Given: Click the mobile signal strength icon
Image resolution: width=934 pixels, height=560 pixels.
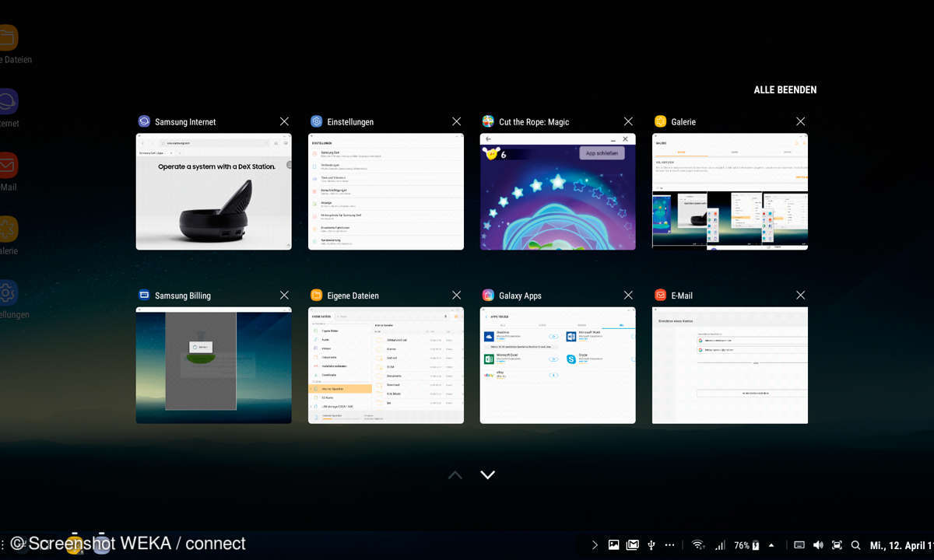Looking at the screenshot, I should pyautogui.click(x=720, y=545).
